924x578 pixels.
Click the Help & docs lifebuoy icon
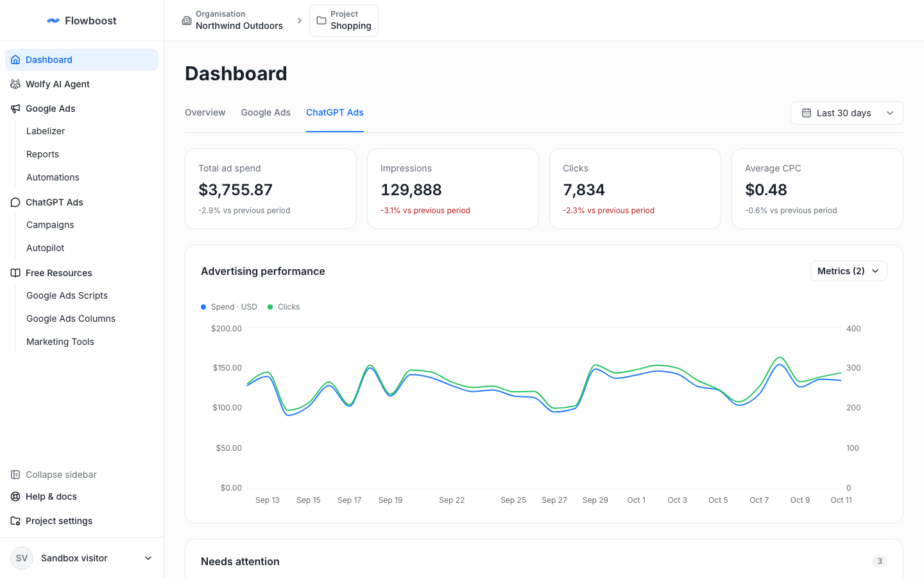click(x=15, y=496)
